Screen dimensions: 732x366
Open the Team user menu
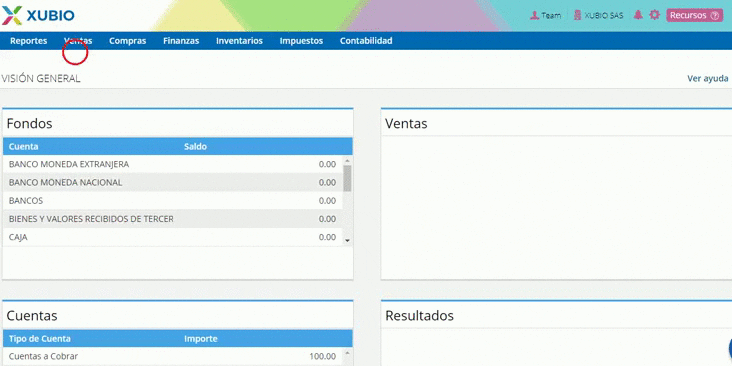point(545,15)
